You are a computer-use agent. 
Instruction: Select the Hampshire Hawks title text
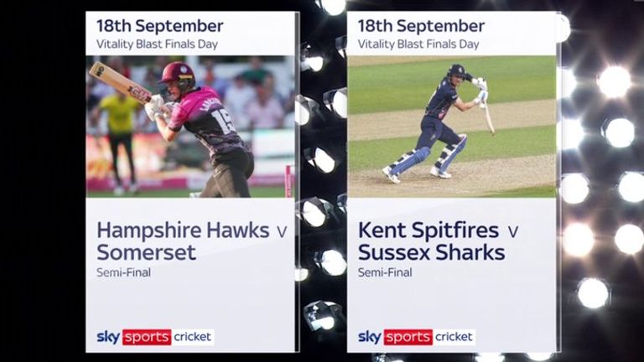(x=183, y=230)
